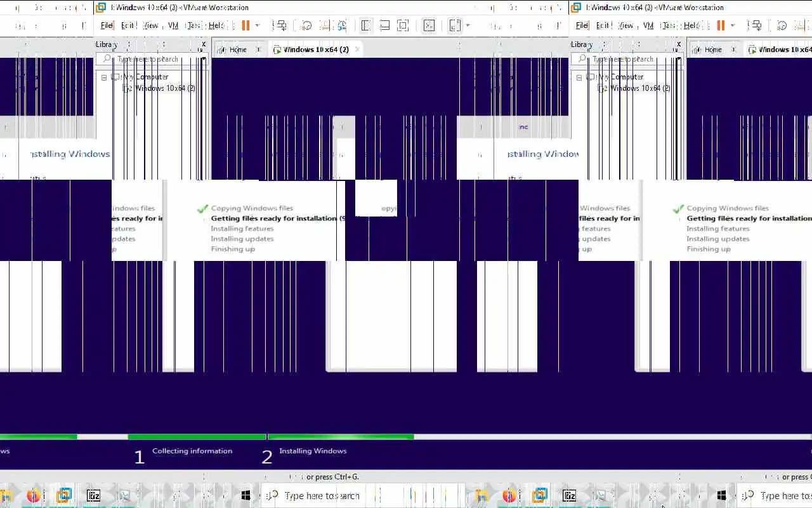Open the power options arrow beside the middle window's pause button
The width and height of the screenshot is (812, 508).
coord(257,25)
